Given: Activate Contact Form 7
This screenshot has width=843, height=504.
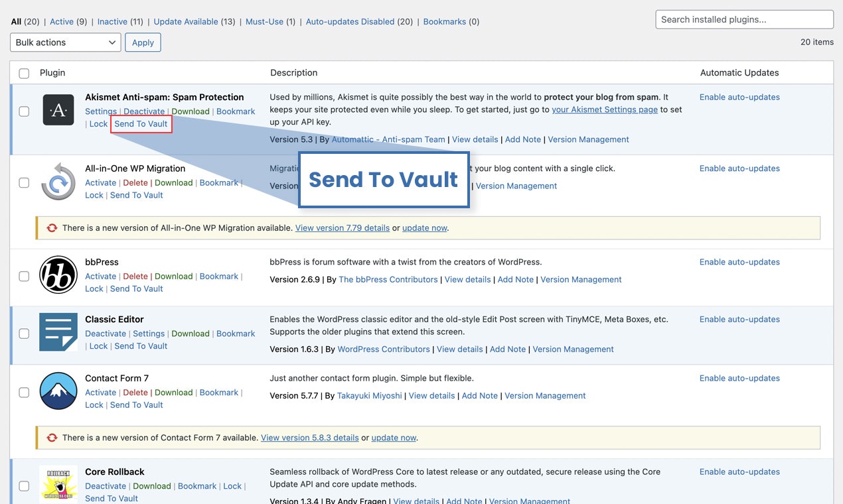Looking at the screenshot, I should click(x=100, y=393).
